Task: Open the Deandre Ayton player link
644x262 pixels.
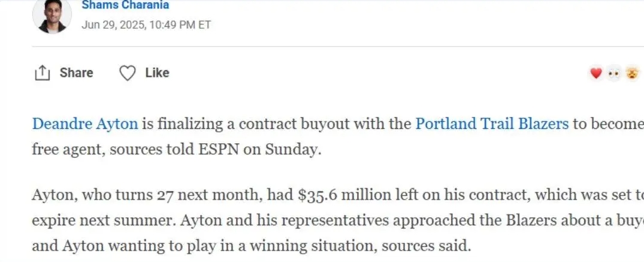Action: click(85, 124)
